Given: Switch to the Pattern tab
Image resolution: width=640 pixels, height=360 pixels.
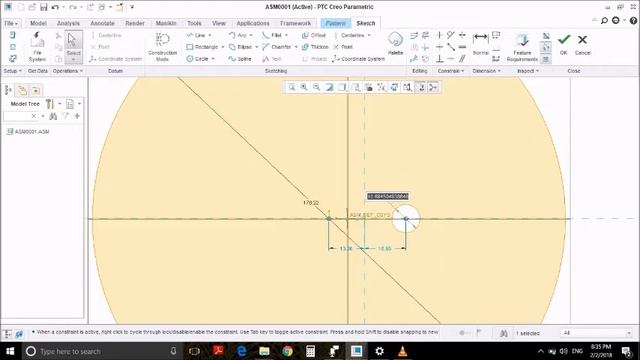Looking at the screenshot, I should click(336, 23).
